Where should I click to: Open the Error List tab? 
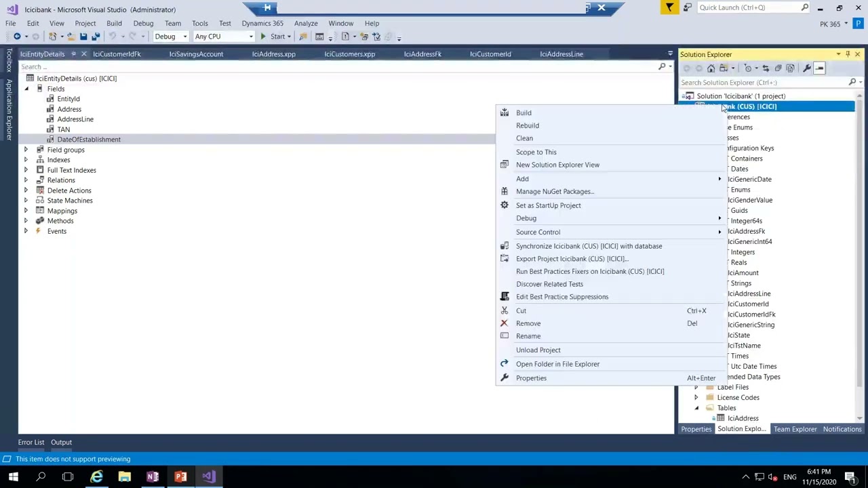tap(31, 443)
